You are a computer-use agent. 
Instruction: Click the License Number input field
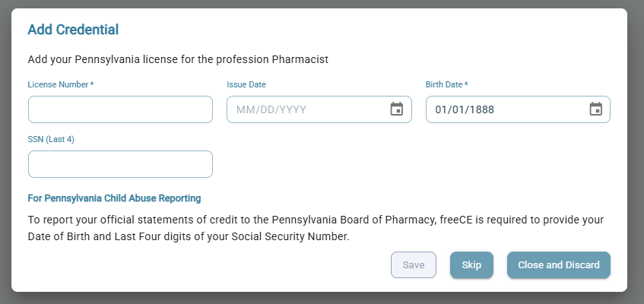(x=120, y=109)
